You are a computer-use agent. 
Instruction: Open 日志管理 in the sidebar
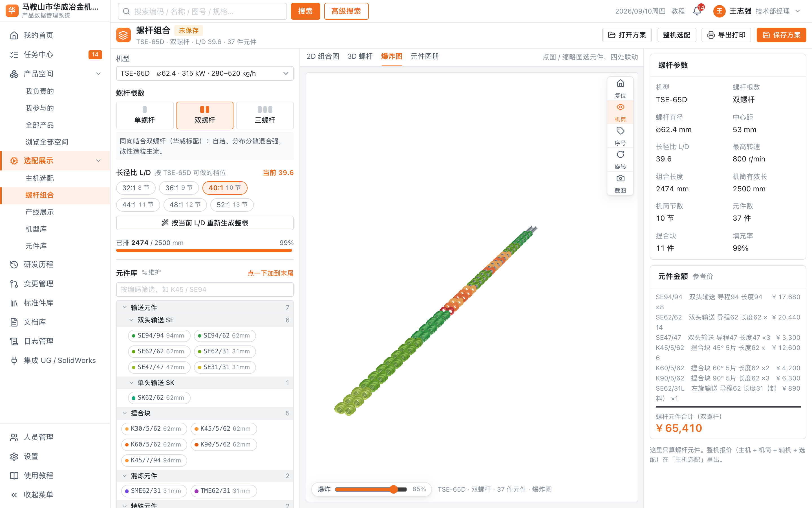55,341
